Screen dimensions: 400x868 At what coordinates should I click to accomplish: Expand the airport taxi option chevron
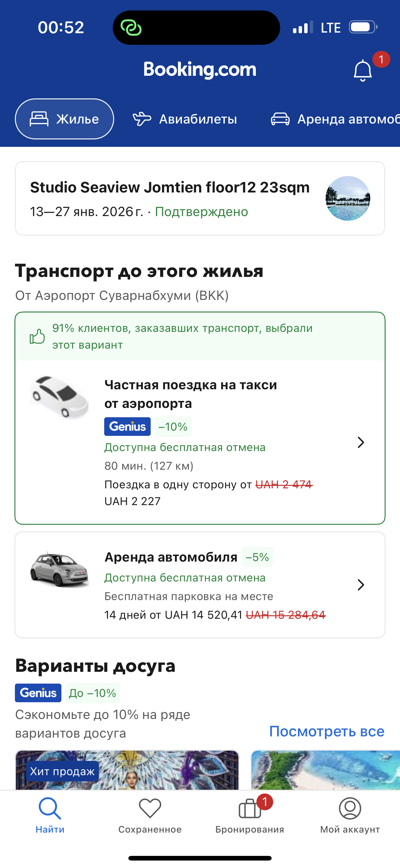pyautogui.click(x=361, y=442)
